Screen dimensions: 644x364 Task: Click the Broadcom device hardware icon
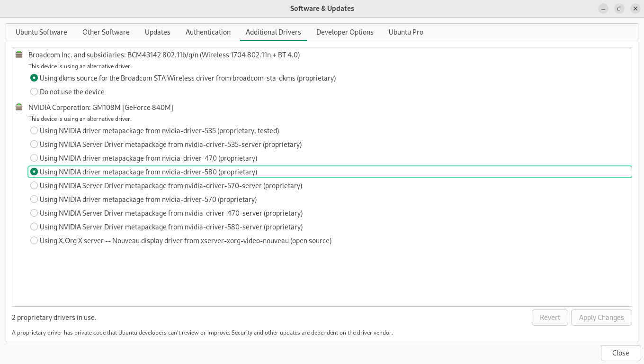click(x=19, y=55)
